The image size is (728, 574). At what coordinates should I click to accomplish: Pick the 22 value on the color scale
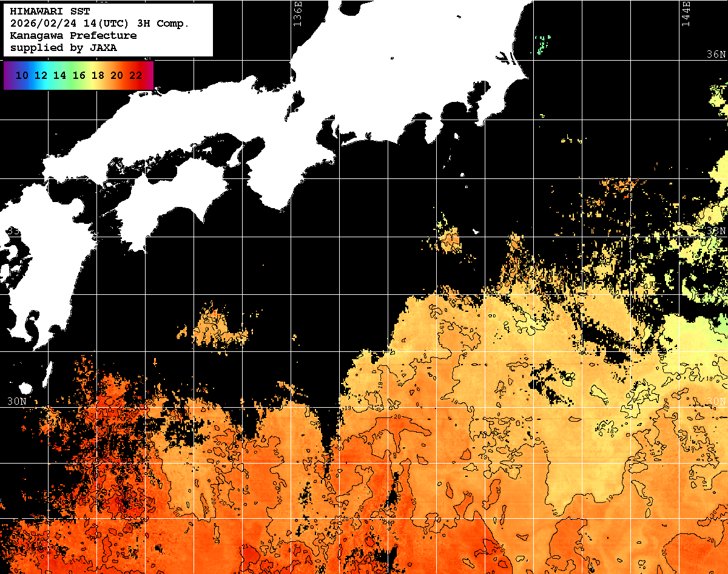tap(136, 76)
